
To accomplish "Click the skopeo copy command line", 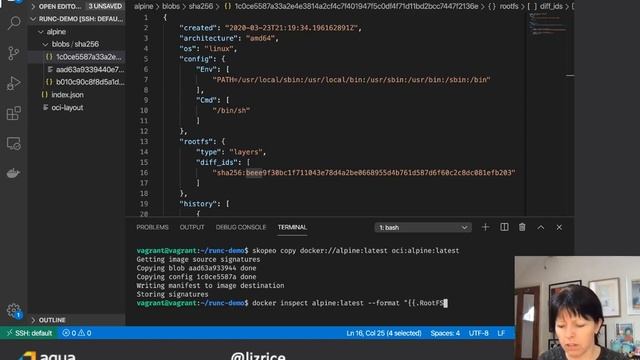I will [298, 251].
